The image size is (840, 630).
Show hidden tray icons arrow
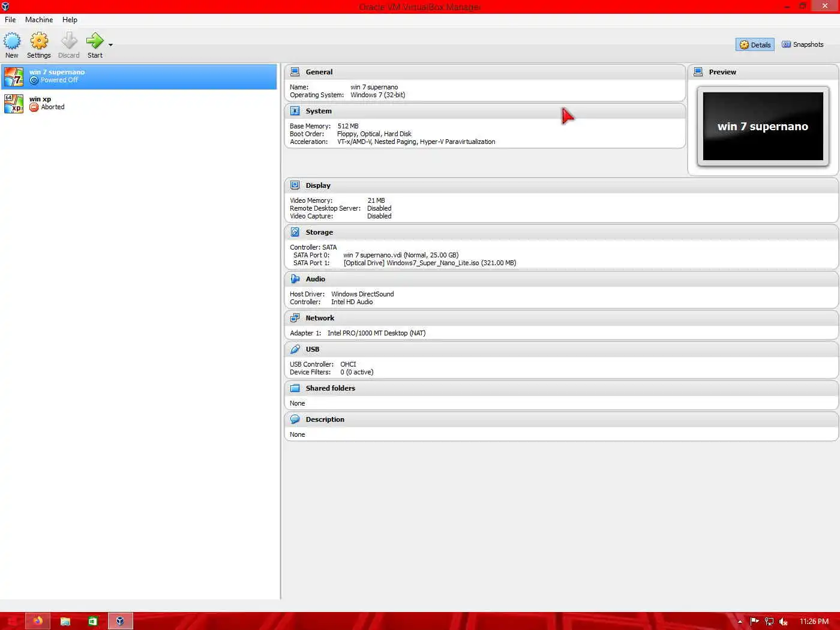click(740, 622)
